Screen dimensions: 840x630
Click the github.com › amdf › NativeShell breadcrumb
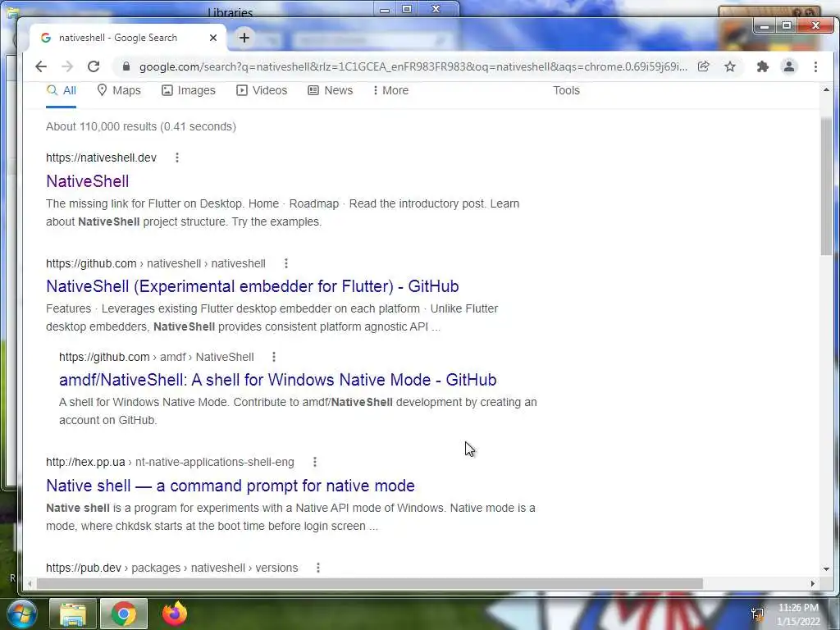[x=157, y=357]
